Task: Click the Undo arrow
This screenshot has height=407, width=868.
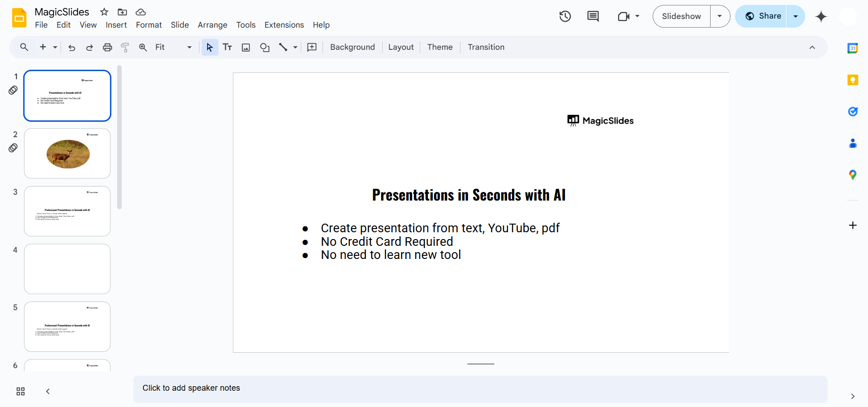Action: pos(71,47)
